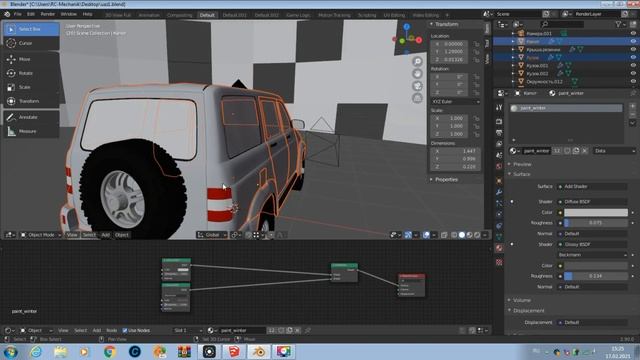The width and height of the screenshot is (640, 360).
Task: Open the File menu
Action: [x=18, y=14]
